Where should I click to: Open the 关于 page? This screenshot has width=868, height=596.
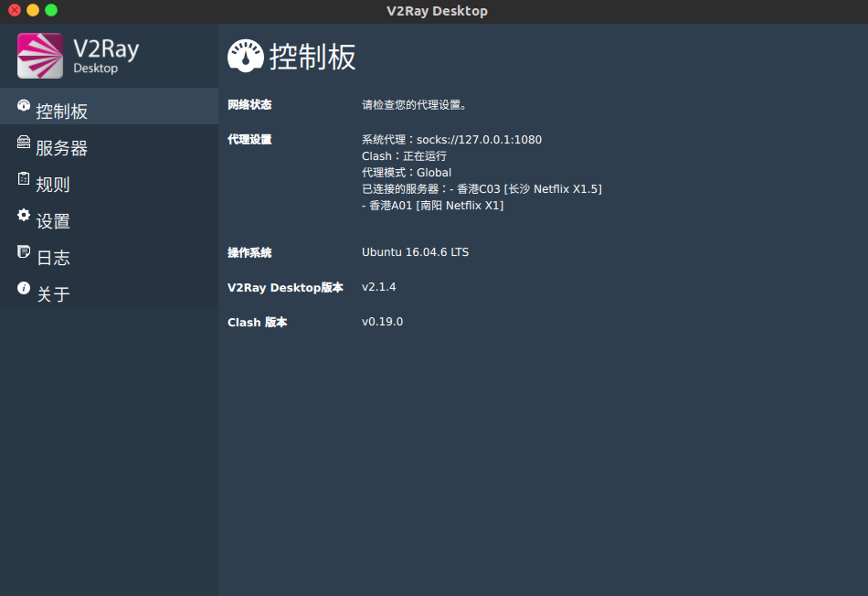(x=109, y=289)
